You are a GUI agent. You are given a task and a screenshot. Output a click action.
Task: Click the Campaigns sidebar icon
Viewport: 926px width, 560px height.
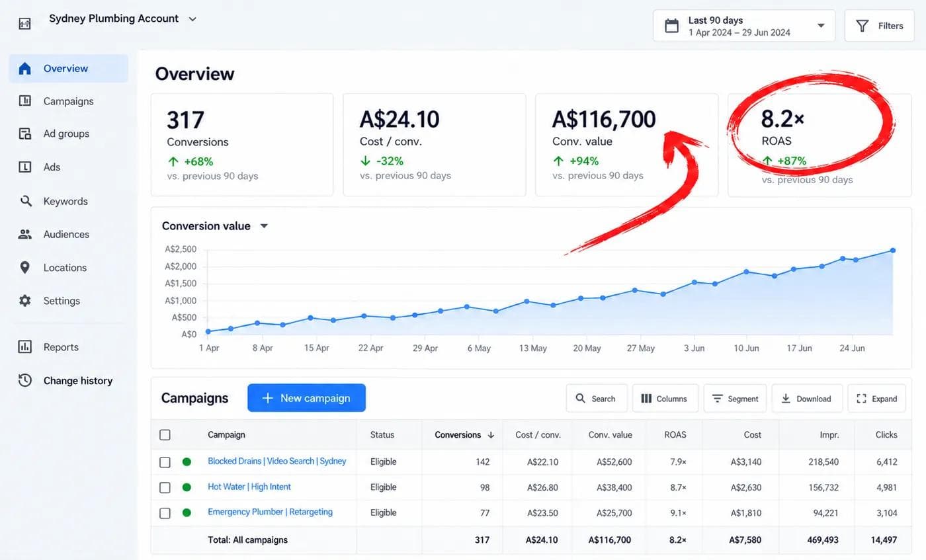tap(25, 101)
